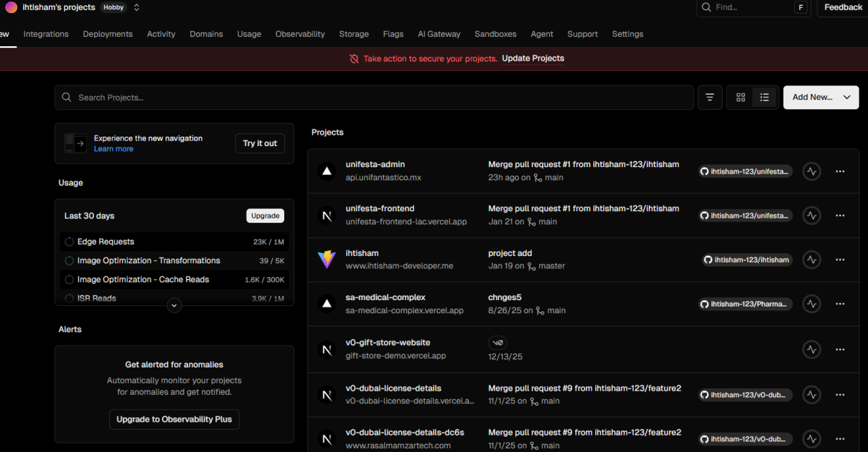Switch to list view layout

[x=765, y=98]
